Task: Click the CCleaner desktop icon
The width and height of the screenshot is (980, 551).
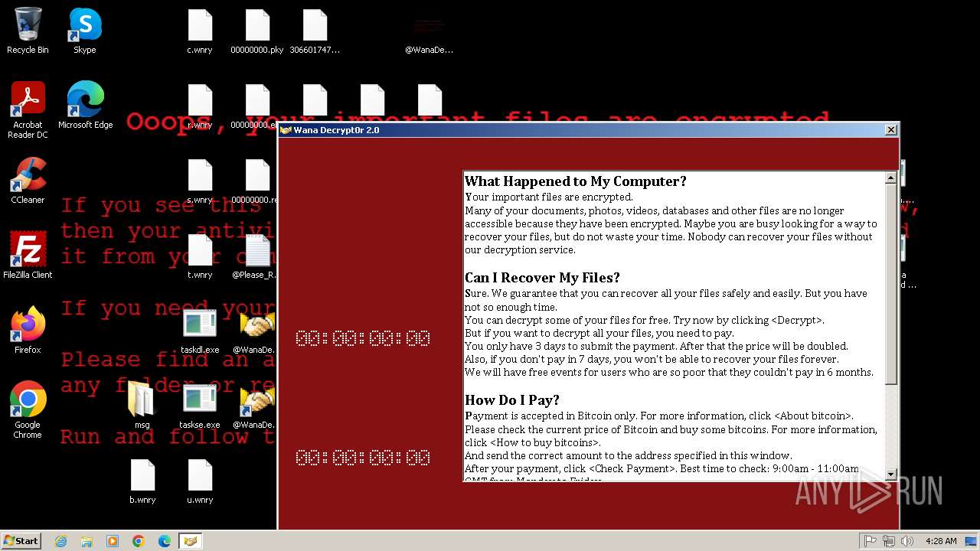Action: (x=28, y=181)
